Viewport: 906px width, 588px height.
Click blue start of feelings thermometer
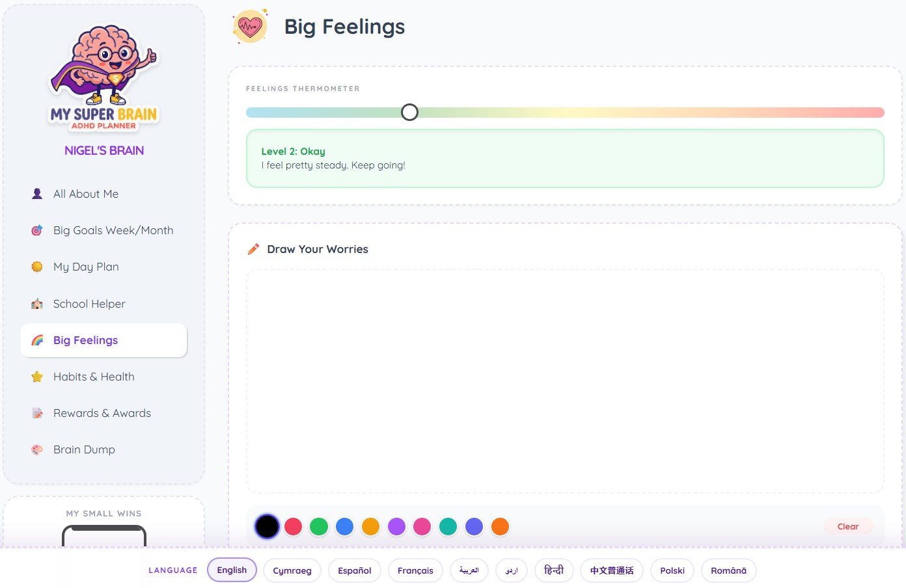point(252,113)
